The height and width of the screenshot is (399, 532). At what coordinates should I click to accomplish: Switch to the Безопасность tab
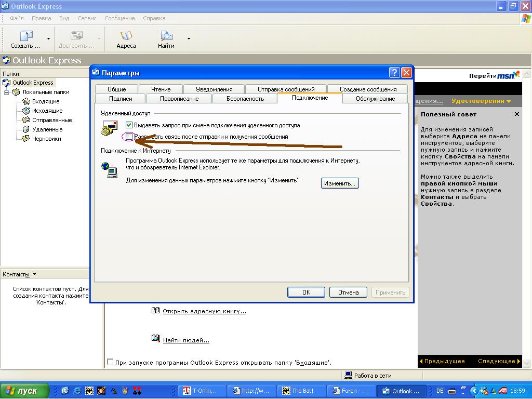[x=245, y=99]
